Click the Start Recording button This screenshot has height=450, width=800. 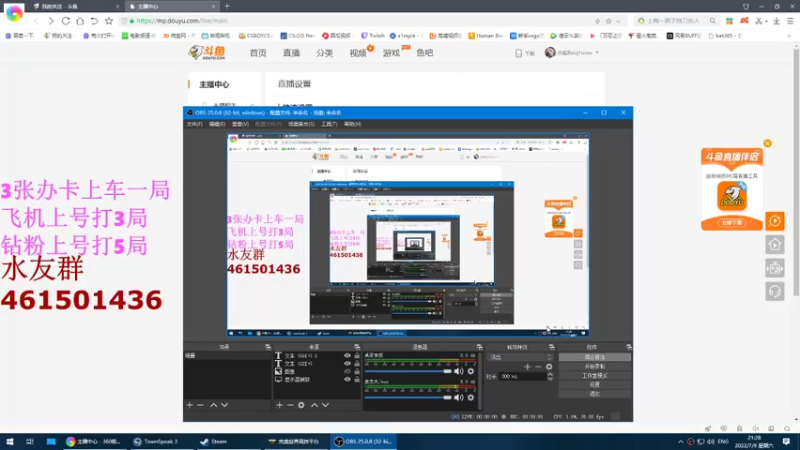[x=595, y=366]
